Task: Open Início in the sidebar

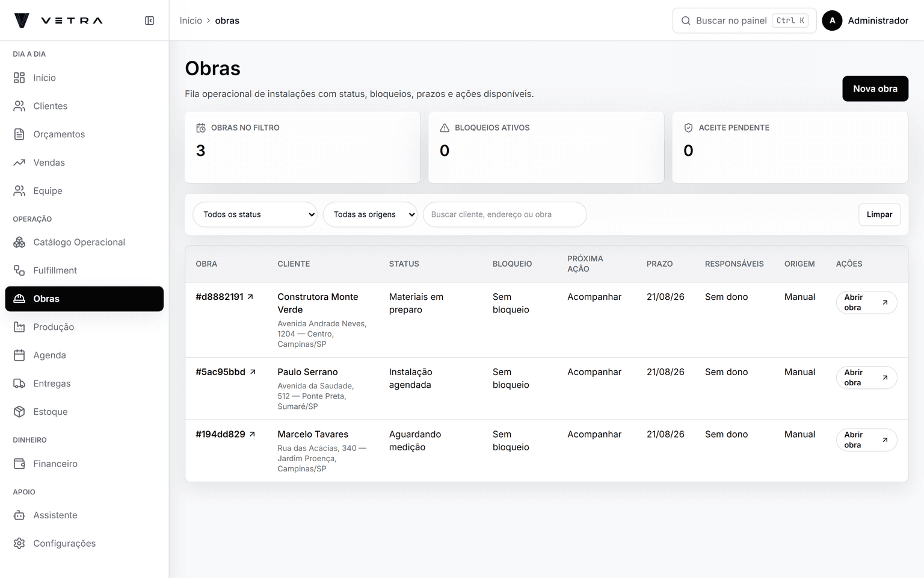Action: tap(84, 78)
